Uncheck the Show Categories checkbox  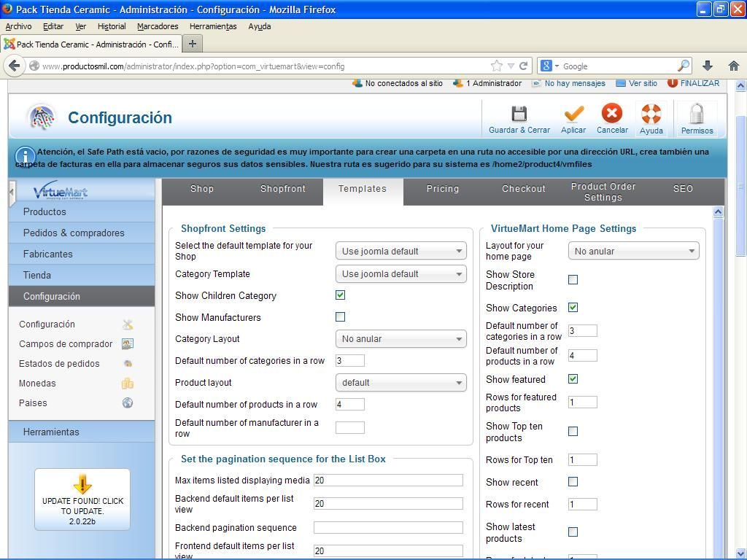(x=573, y=308)
